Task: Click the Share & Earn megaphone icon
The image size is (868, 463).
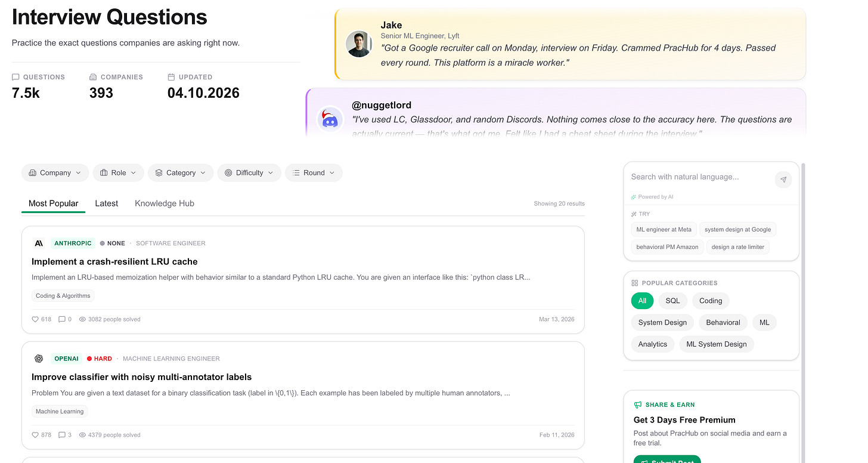Action: point(638,405)
